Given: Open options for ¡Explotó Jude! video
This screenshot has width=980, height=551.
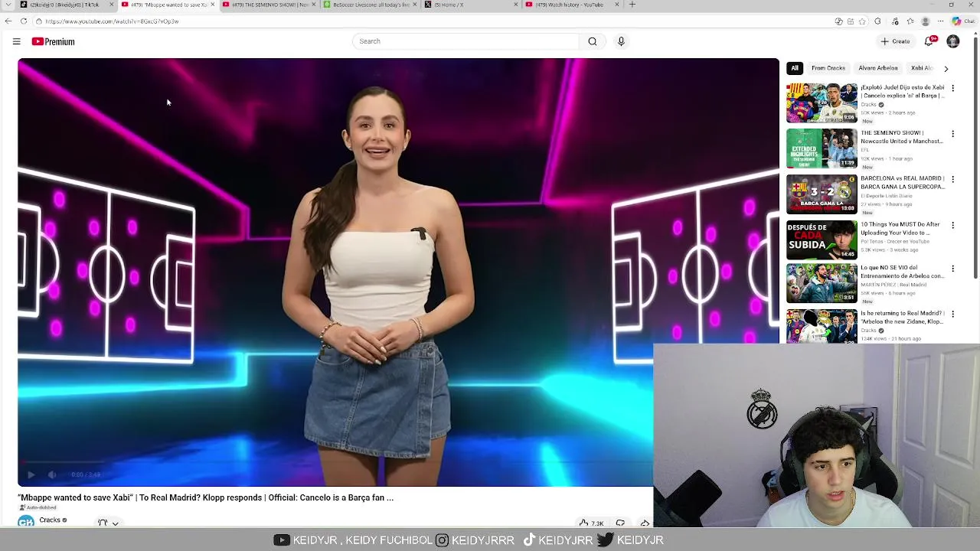Looking at the screenshot, I should coord(953,89).
